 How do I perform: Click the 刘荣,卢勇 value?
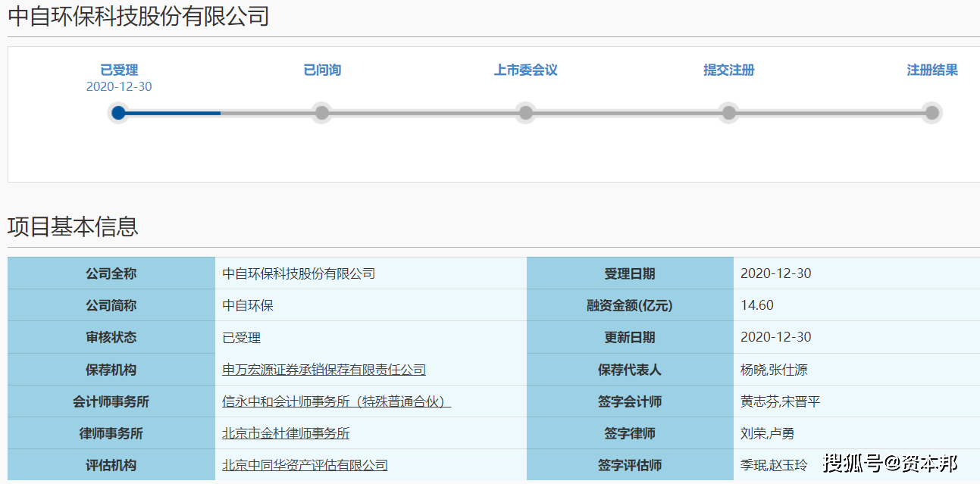[767, 433]
